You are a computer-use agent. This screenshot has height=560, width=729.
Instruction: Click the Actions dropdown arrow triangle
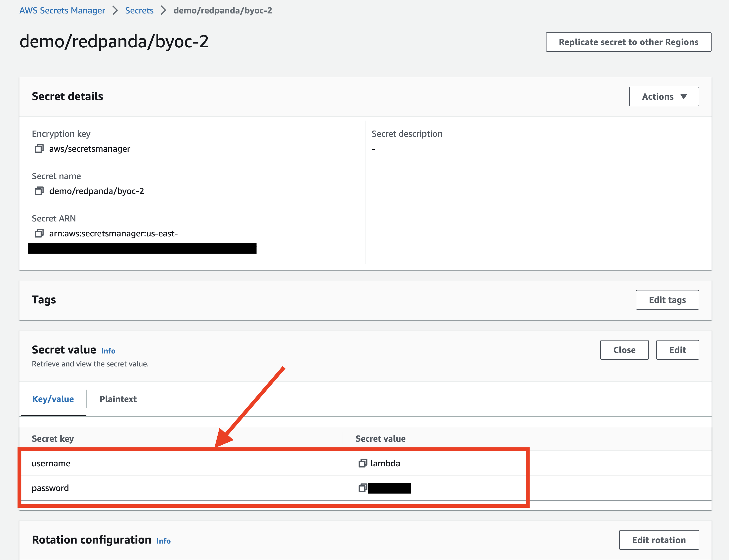click(x=684, y=97)
